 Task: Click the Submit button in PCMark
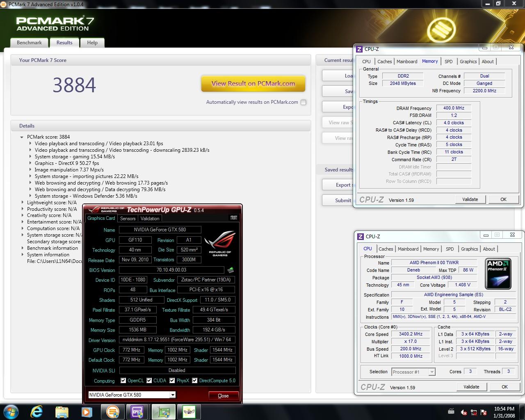[338, 200]
